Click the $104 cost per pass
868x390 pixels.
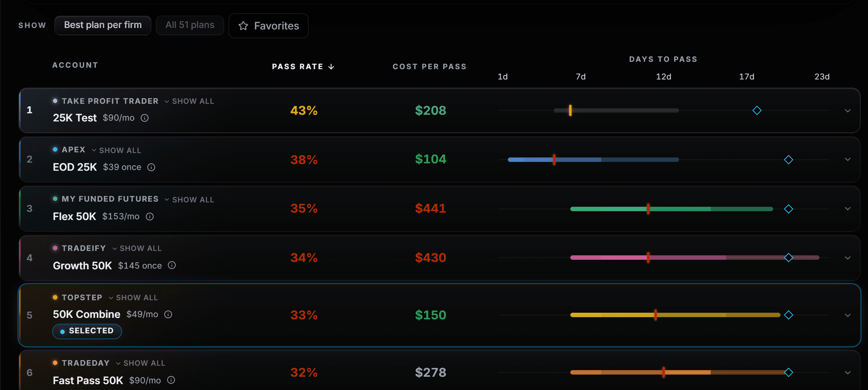coord(430,159)
